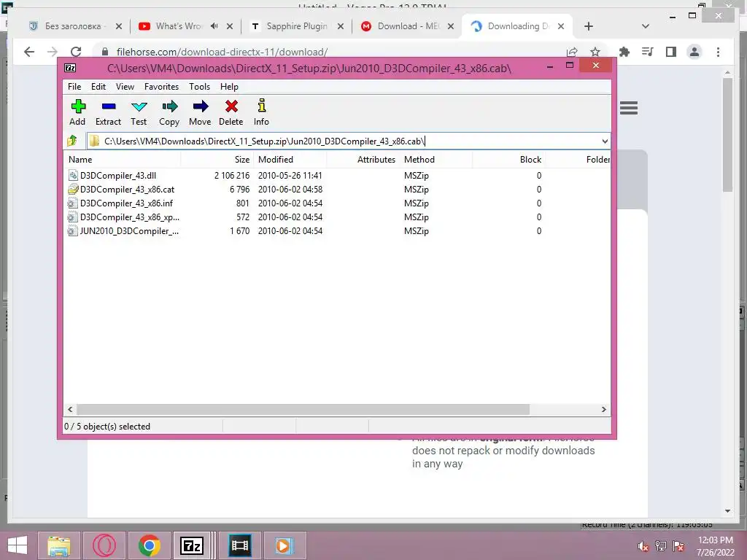The height and width of the screenshot is (560, 747).
Task: Click the Chrome address bar URL
Action: click(x=222, y=52)
